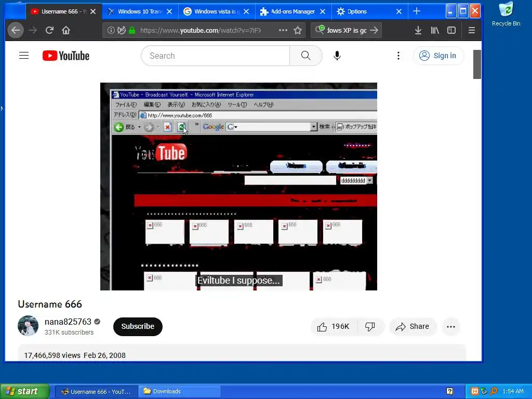Subscribe to nana825763 channel
Viewport: 532px width, 399px height.
coord(138,326)
